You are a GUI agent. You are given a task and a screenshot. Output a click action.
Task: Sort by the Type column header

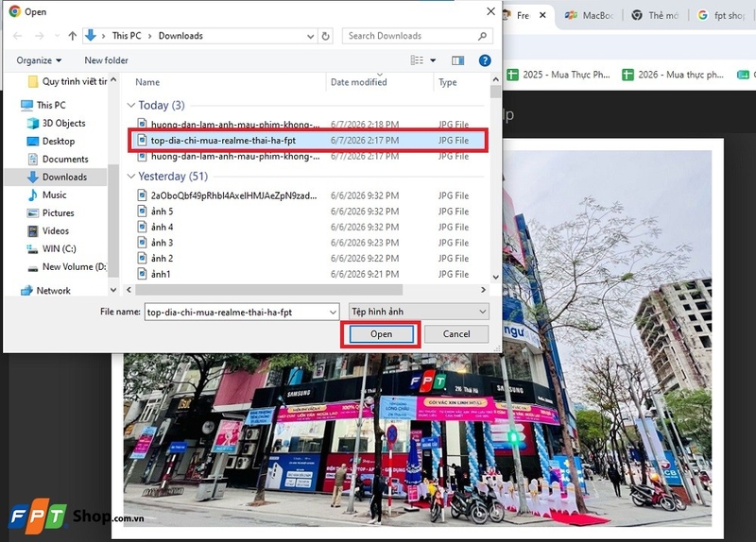(x=447, y=82)
